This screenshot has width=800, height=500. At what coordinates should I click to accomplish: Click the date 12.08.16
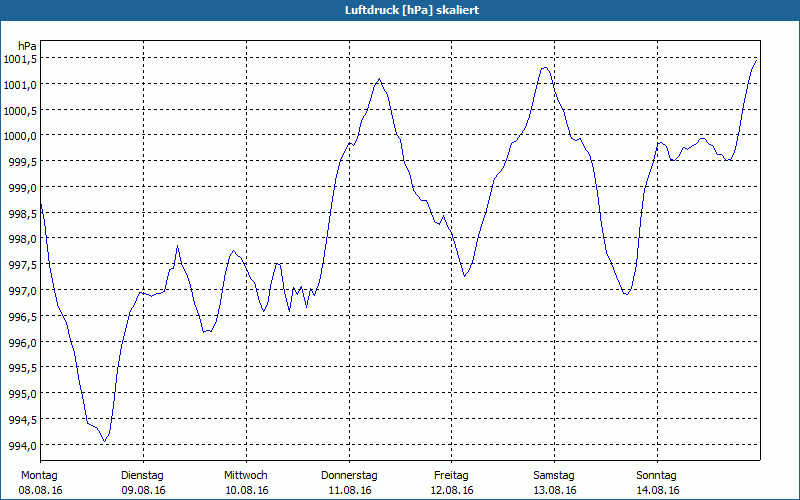(452, 491)
